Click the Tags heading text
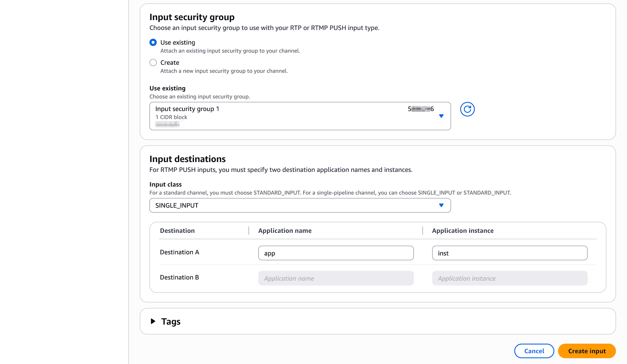This screenshot has width=627, height=364. (171, 321)
